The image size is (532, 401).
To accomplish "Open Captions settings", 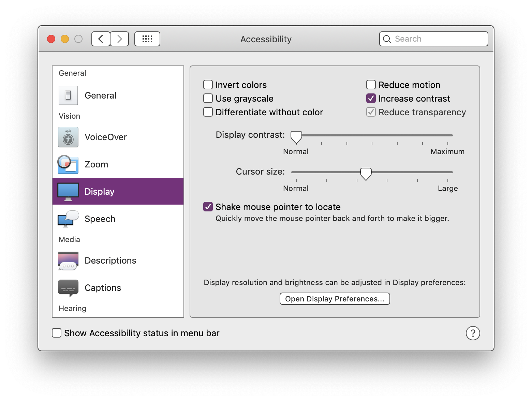I will (x=118, y=288).
